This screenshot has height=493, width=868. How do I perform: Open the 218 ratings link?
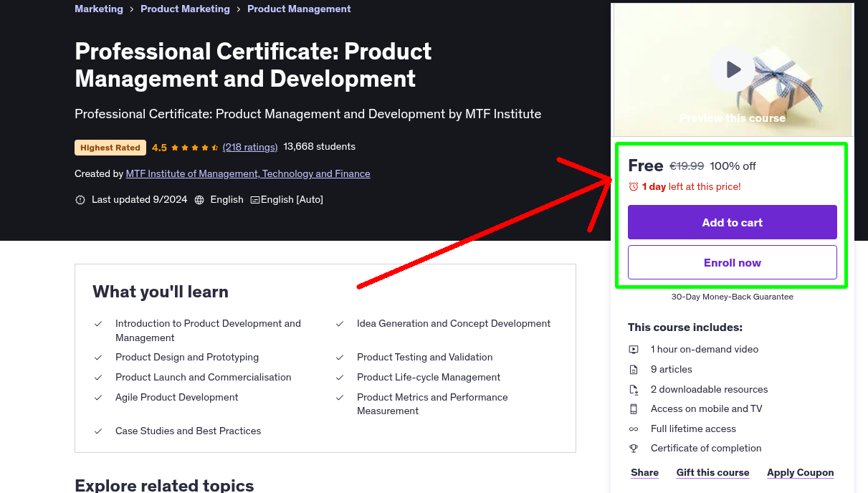point(250,147)
